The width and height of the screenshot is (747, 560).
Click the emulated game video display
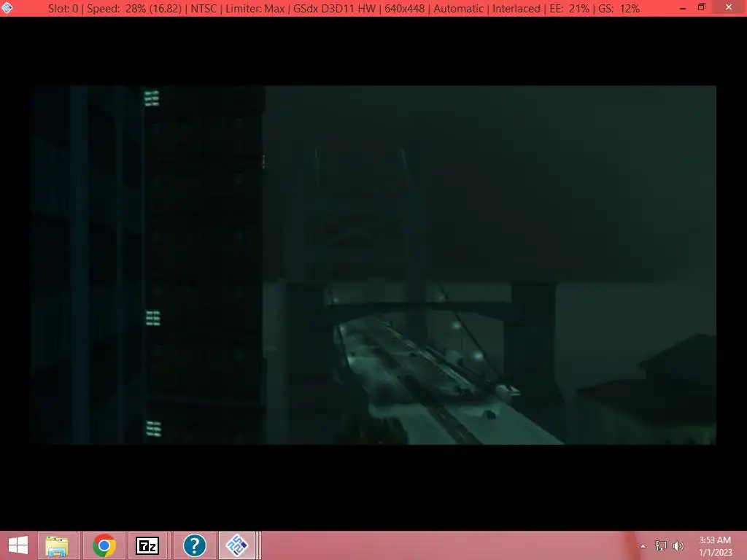pos(373,265)
